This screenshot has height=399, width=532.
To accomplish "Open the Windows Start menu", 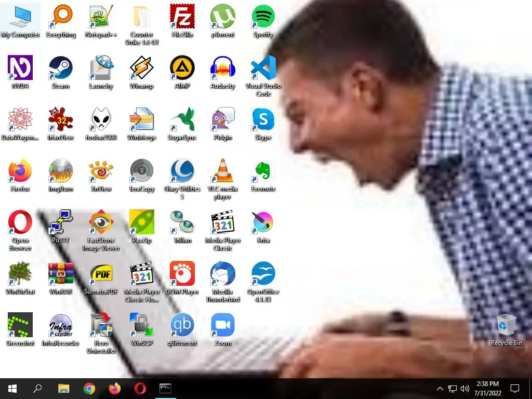I will [x=12, y=389].
